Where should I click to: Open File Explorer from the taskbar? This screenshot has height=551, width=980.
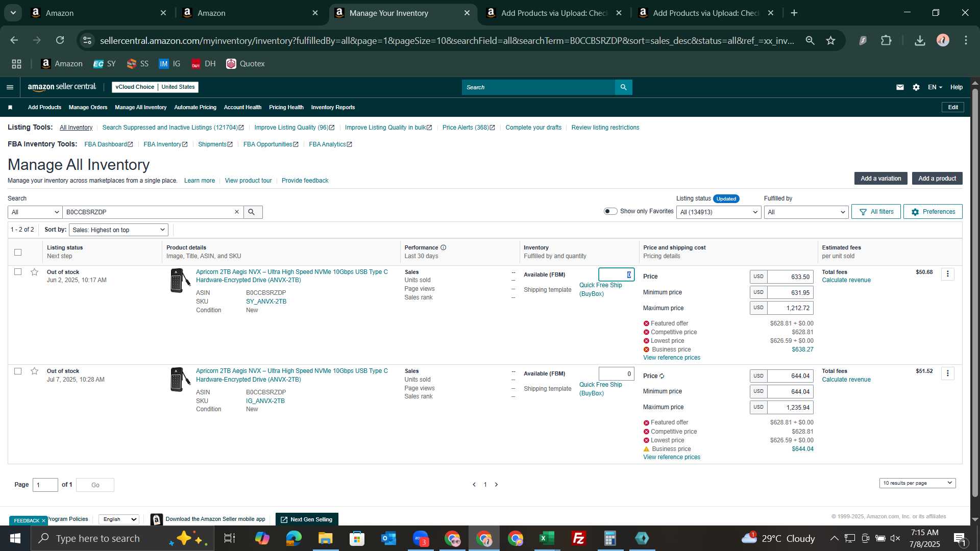326,538
